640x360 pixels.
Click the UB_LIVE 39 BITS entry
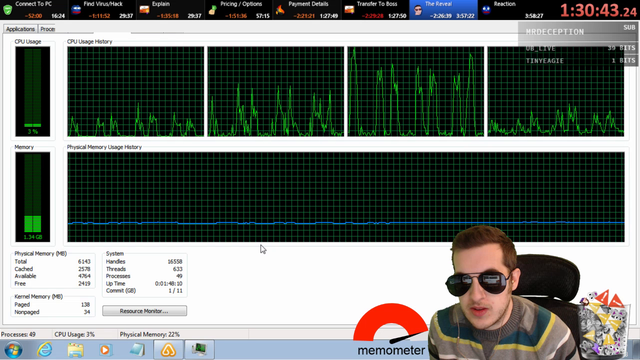pos(580,48)
